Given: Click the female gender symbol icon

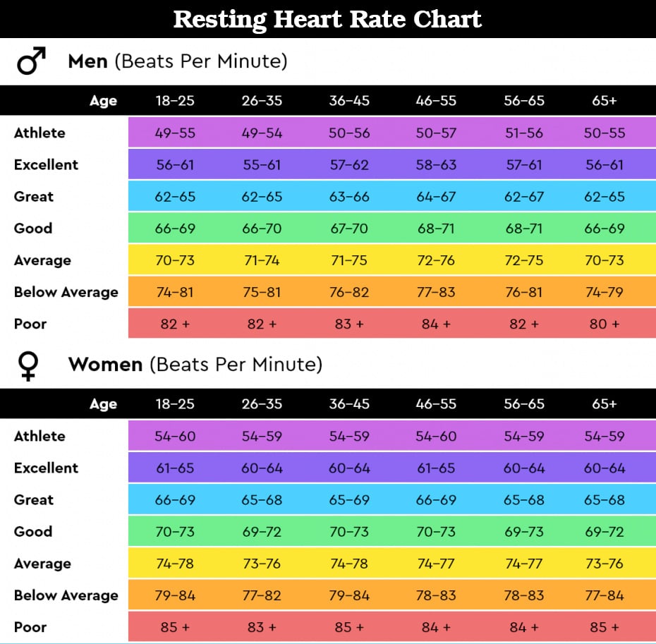Looking at the screenshot, I should 29,366.
